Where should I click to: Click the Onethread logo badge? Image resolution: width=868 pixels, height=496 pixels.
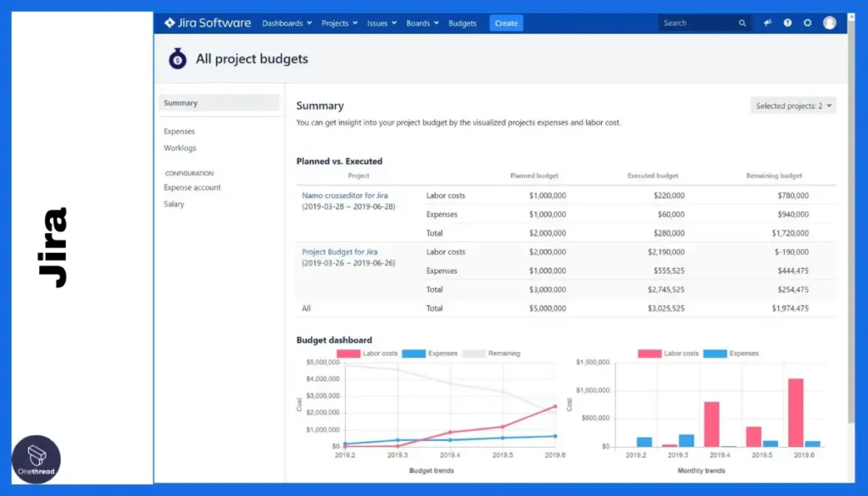pos(36,460)
